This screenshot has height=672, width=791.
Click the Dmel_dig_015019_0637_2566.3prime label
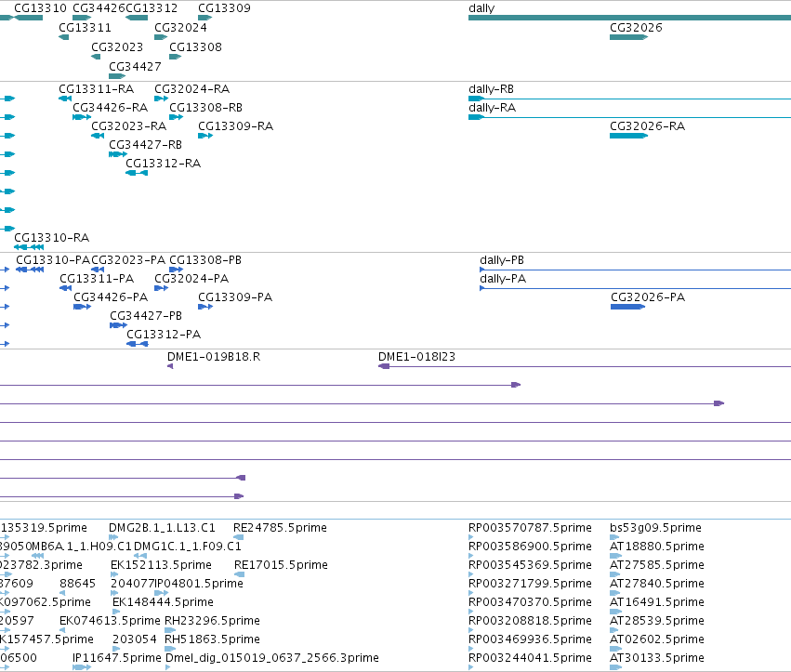272,658
